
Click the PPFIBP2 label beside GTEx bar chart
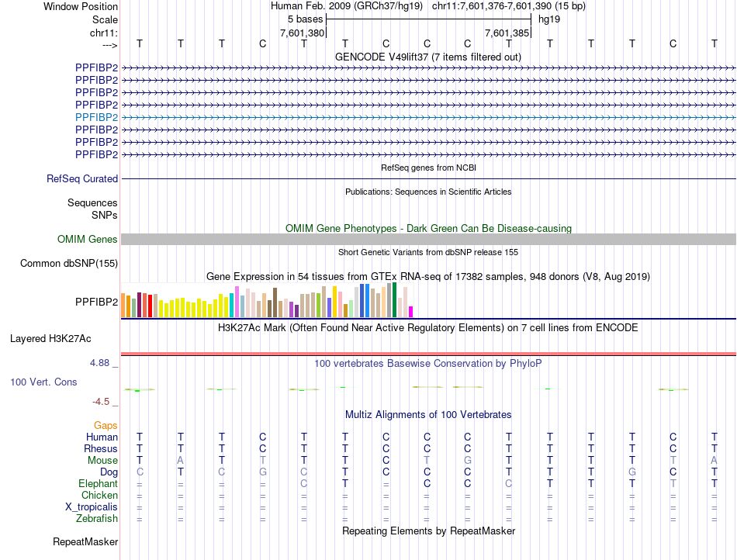tap(96, 302)
